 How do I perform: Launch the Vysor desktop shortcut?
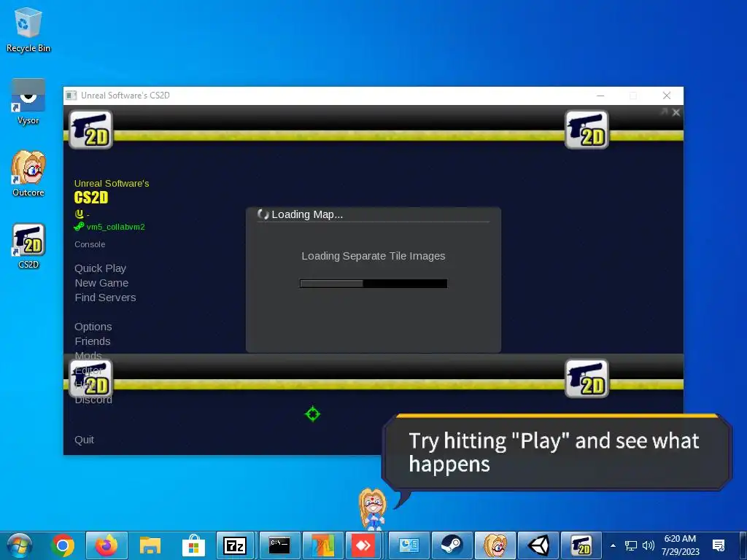[28, 102]
